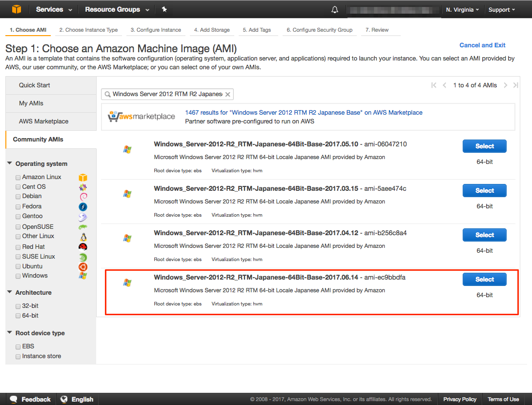
Task: Click the AWS orange cube home icon
Action: pyautogui.click(x=17, y=9)
